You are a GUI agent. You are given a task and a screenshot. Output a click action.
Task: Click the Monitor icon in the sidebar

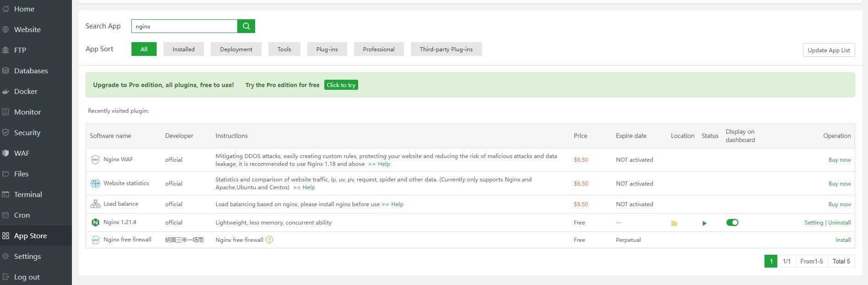(5, 112)
